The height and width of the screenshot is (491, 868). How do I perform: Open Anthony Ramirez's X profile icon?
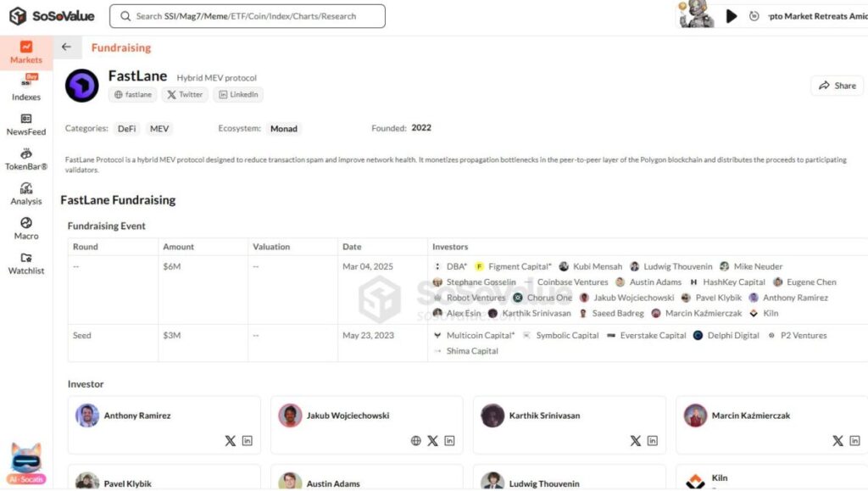pyautogui.click(x=231, y=441)
